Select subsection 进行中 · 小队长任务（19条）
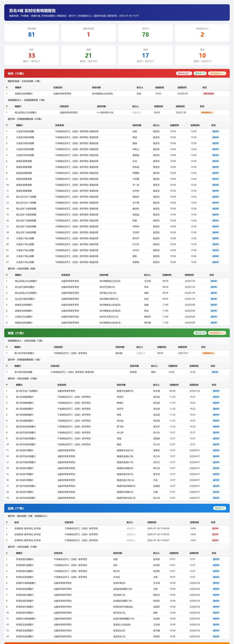 pos(23,378)
